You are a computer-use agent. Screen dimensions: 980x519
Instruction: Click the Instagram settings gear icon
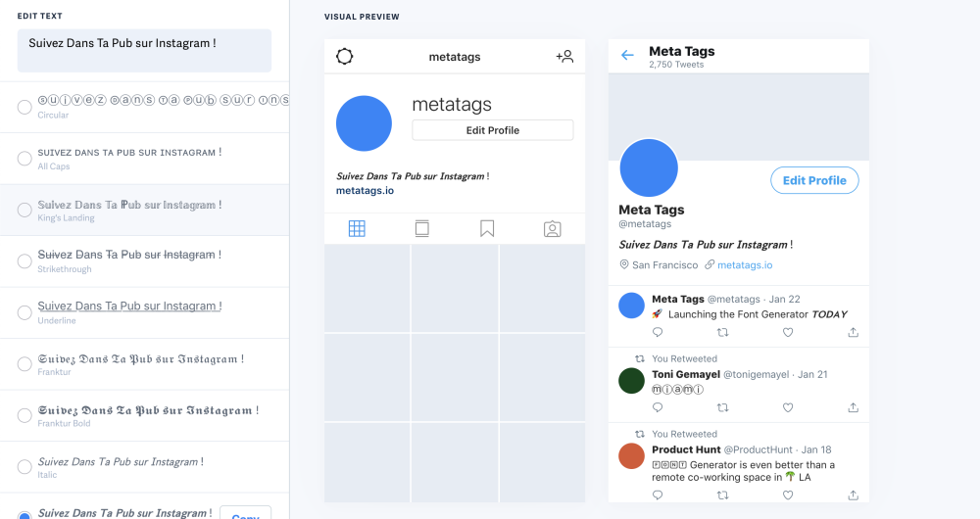[344, 56]
